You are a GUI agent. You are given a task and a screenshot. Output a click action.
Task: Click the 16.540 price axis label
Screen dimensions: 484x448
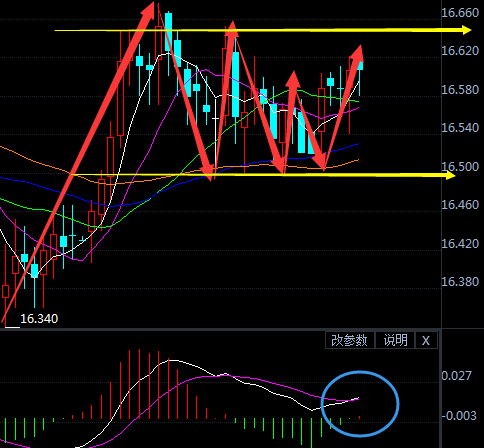tap(460, 128)
